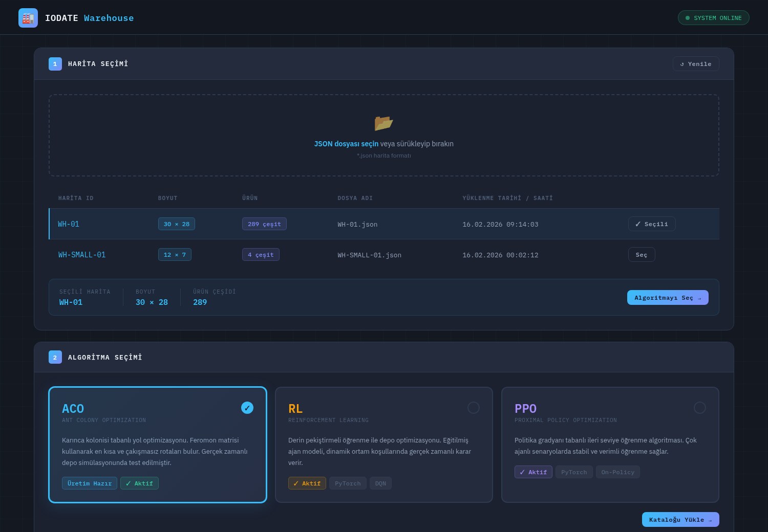Open the JSON dosyası seçin link

point(346,144)
